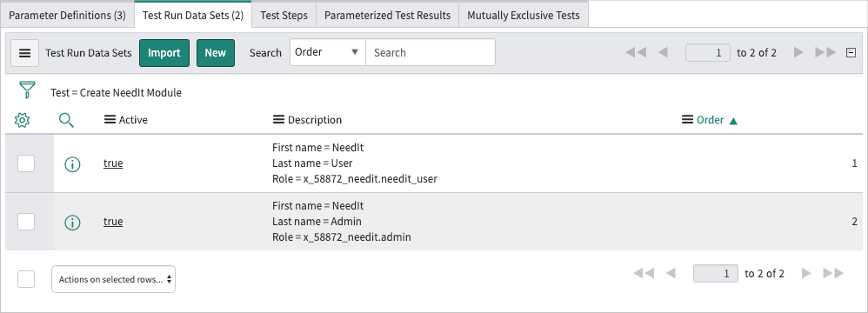Go to last page in bottom pagination
The width and height of the screenshot is (868, 313).
pos(834,273)
